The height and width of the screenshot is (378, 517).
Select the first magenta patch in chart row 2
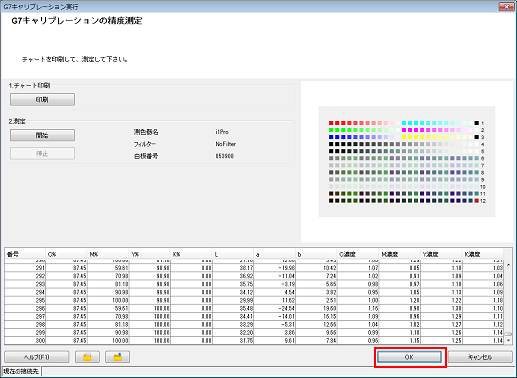tap(404, 130)
